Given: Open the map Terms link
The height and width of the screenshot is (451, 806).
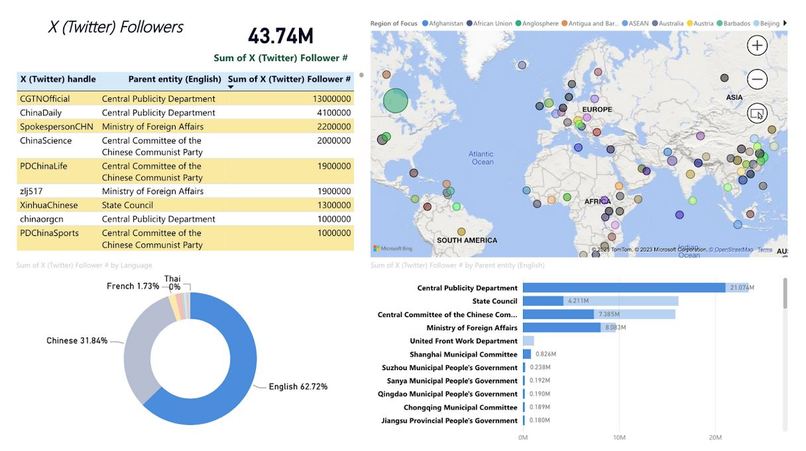Looking at the screenshot, I should click(765, 249).
